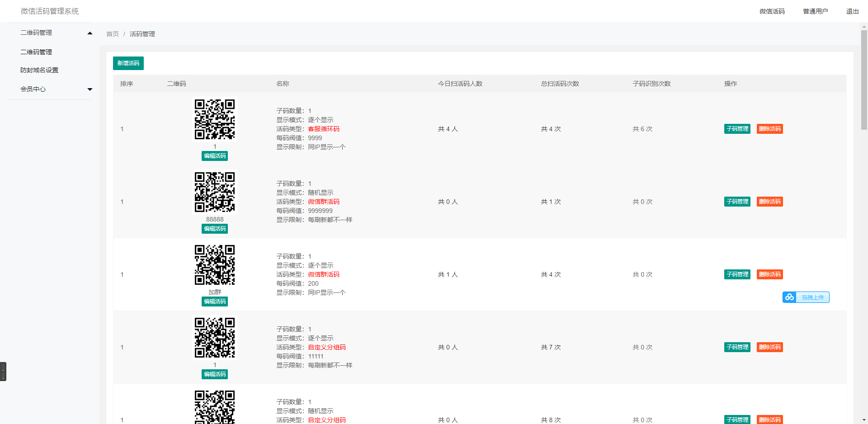Click 退出 to log out
The image size is (868, 424).
tap(852, 11)
